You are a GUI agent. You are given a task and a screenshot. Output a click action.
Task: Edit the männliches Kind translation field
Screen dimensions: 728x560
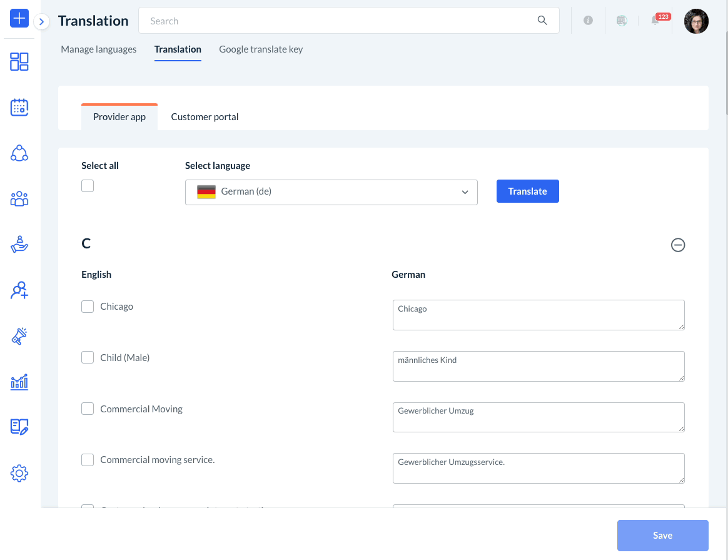point(538,366)
